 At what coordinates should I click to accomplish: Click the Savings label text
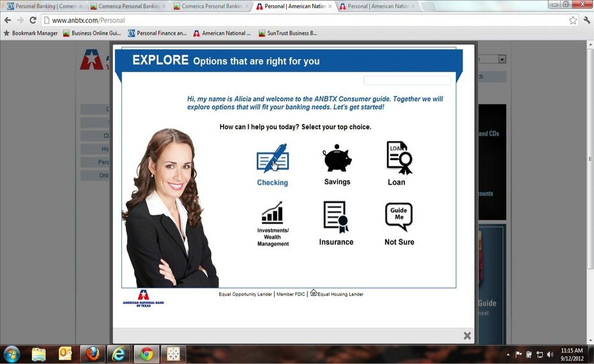click(337, 182)
